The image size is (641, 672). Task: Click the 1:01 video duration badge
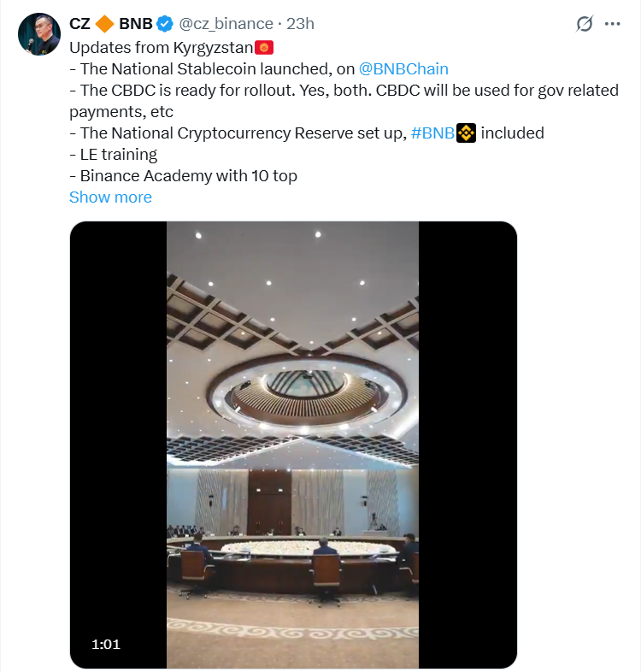(106, 644)
